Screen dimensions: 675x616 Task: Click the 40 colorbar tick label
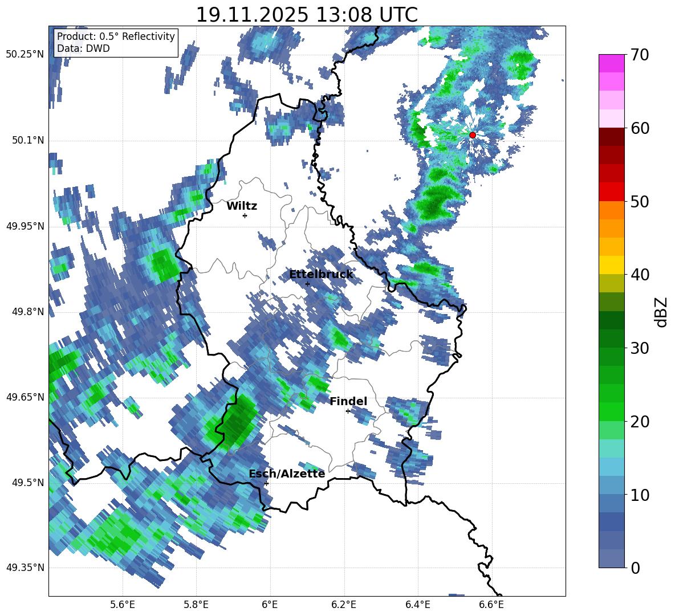point(640,275)
